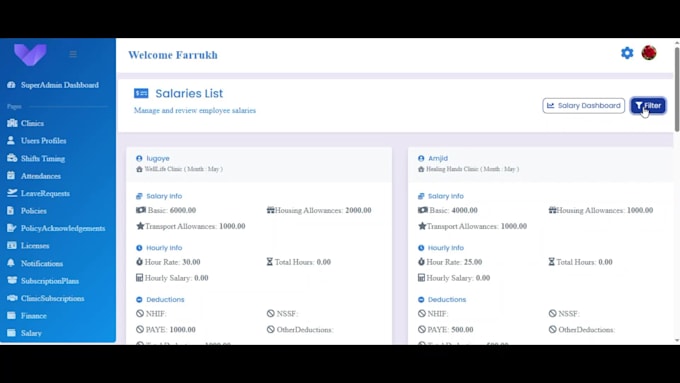
Task: Click the Salary sidebar icon
Action: tap(11, 333)
